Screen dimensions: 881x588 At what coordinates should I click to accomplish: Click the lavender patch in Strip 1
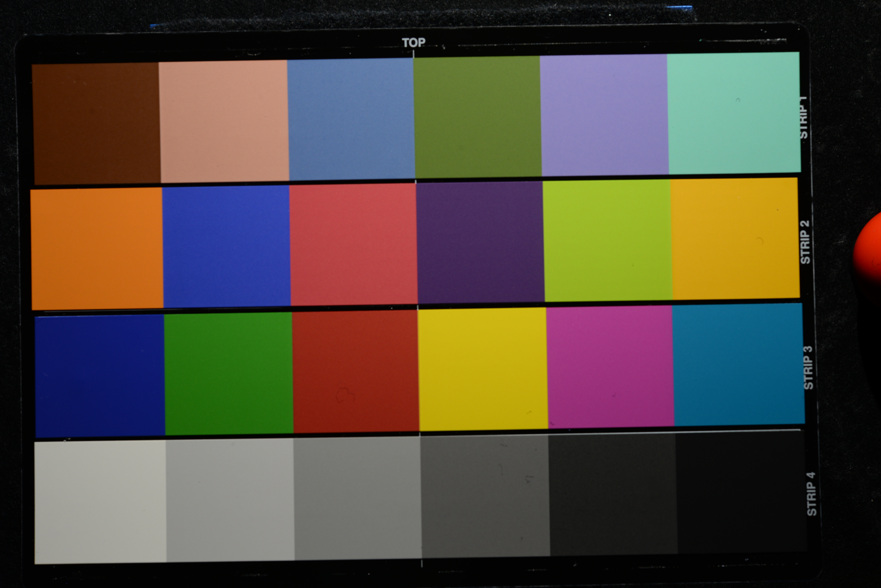coord(604,115)
